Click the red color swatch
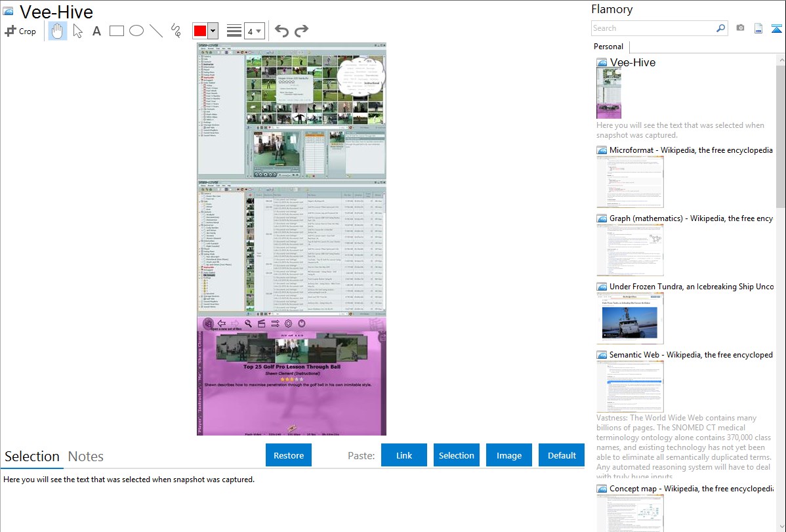Image resolution: width=786 pixels, height=532 pixels. coord(200,31)
